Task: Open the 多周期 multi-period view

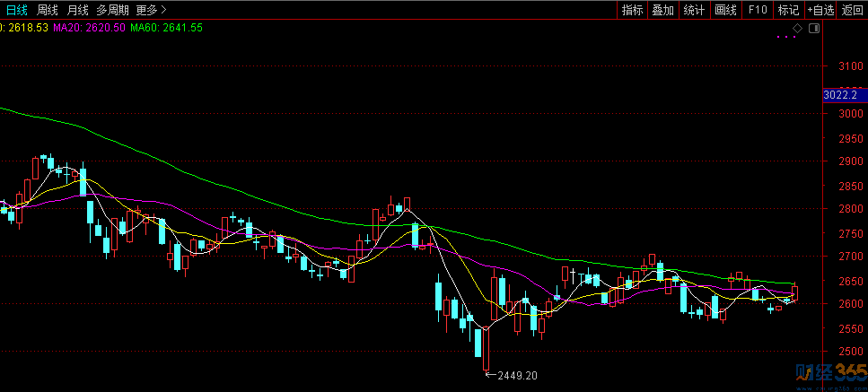Action: pos(112,10)
